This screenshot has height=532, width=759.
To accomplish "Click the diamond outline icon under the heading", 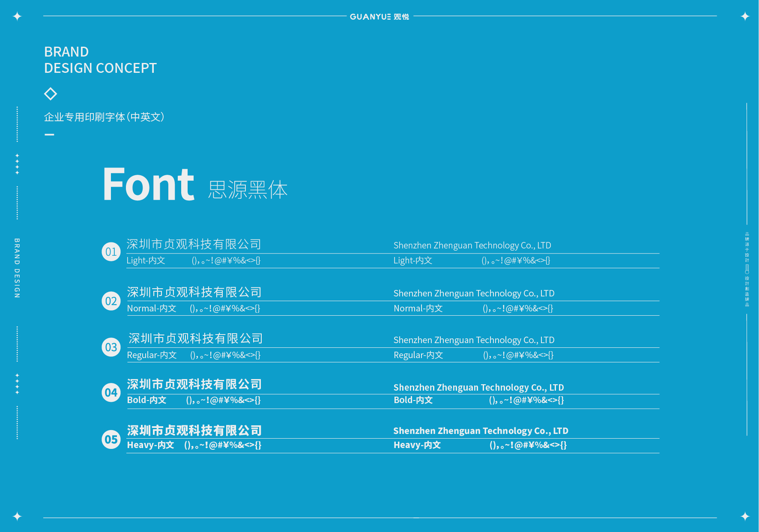I will pyautogui.click(x=51, y=94).
